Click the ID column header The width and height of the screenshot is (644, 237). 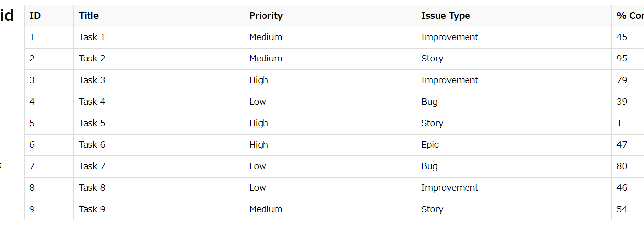click(35, 16)
